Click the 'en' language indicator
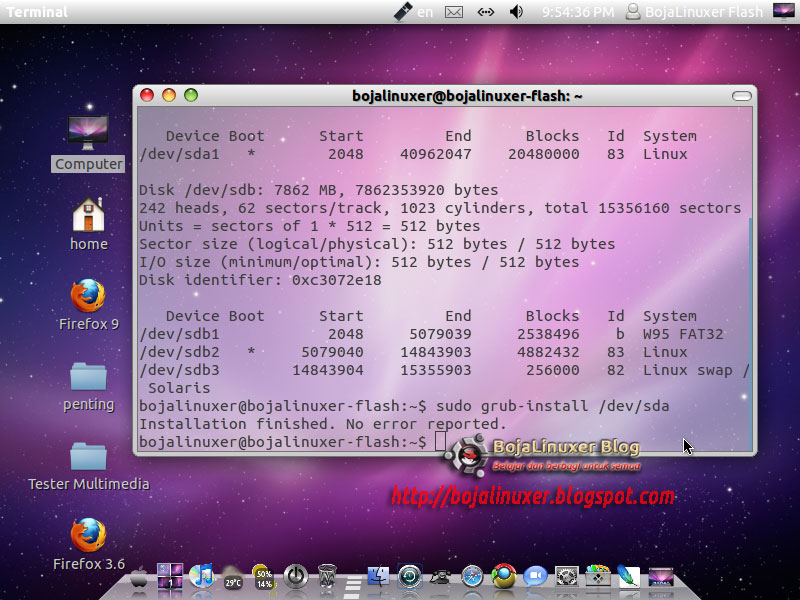The width and height of the screenshot is (800, 600). pyautogui.click(x=425, y=12)
